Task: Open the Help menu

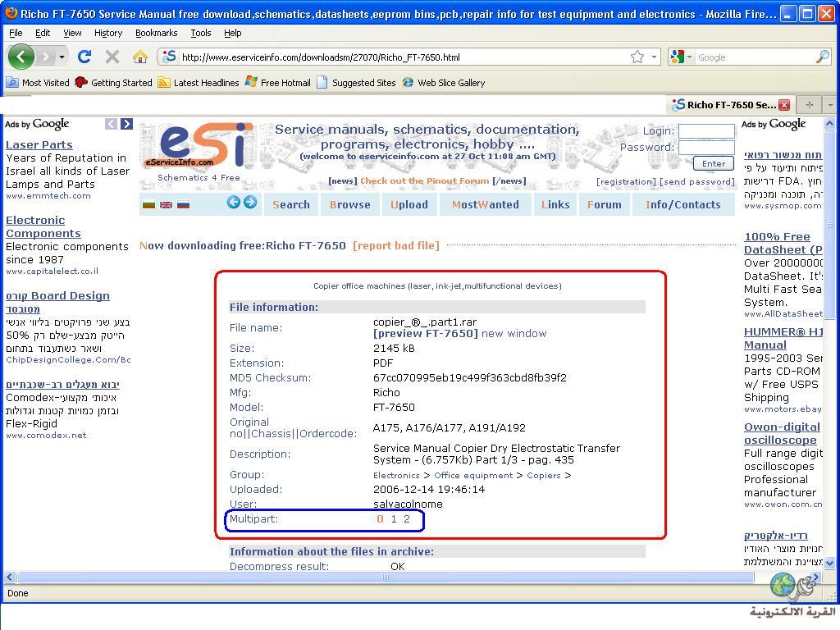Action: click(232, 33)
